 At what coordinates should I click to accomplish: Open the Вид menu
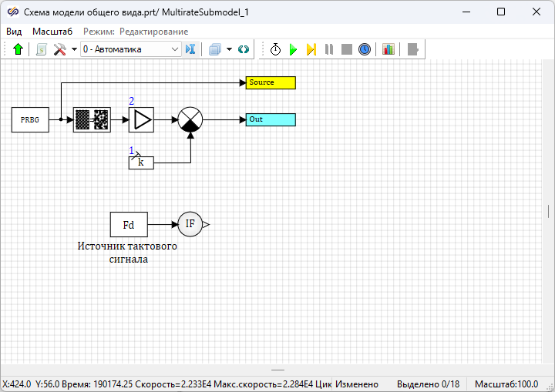pos(14,32)
